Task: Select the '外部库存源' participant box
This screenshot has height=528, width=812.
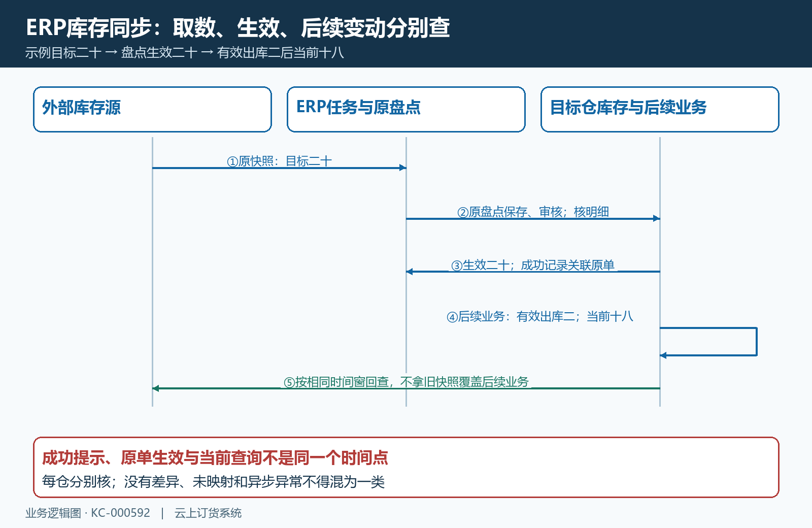Action: click(x=152, y=109)
